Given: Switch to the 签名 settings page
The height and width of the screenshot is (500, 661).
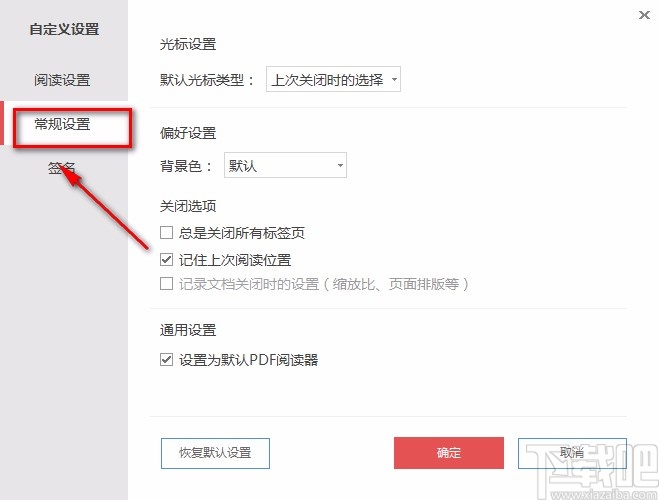Looking at the screenshot, I should pyautogui.click(x=62, y=168).
